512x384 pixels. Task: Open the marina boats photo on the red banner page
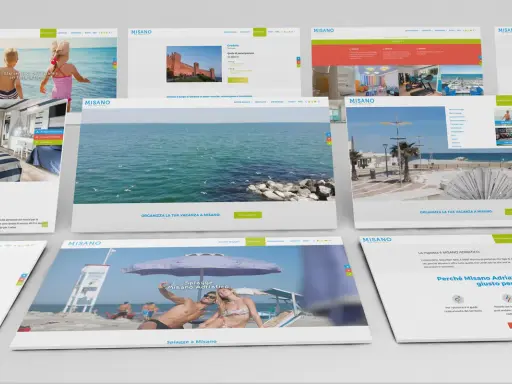coord(461,80)
